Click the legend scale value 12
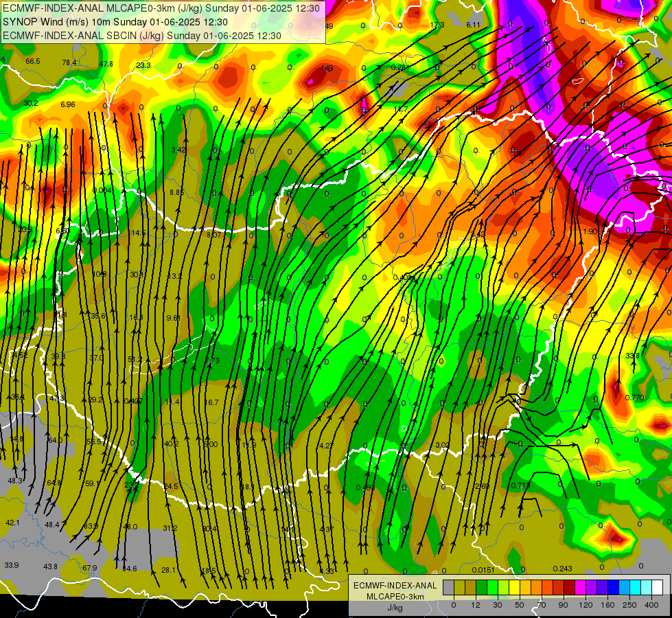Viewport: 672px width, 618px height. [x=476, y=605]
